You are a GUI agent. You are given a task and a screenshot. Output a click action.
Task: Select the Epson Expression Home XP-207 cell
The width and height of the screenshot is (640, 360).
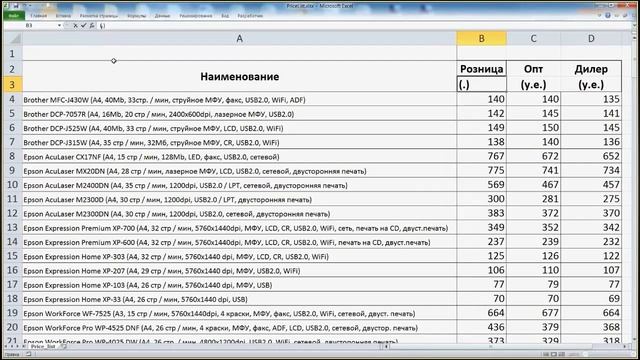239,270
